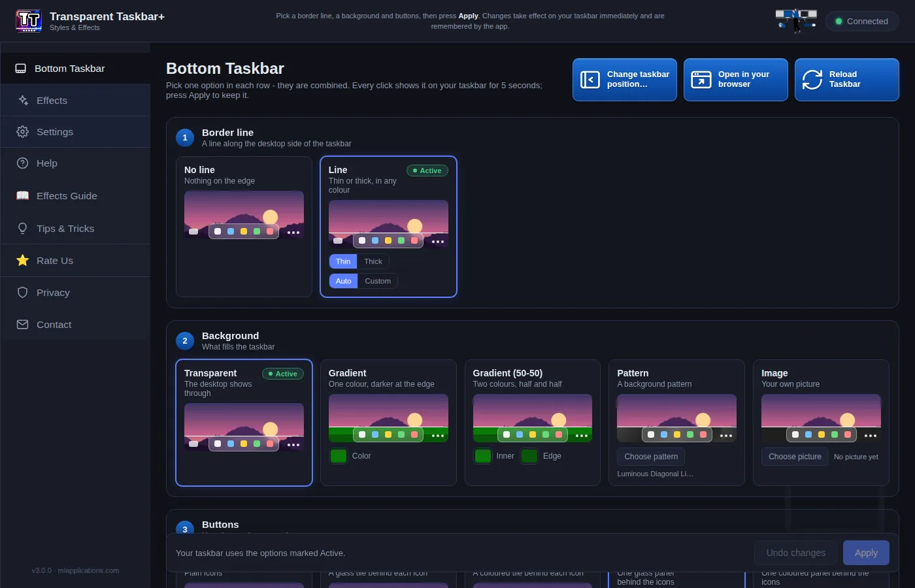Click the Bottom Taskbar sidebar icon
915x588 pixels.
[x=21, y=69]
